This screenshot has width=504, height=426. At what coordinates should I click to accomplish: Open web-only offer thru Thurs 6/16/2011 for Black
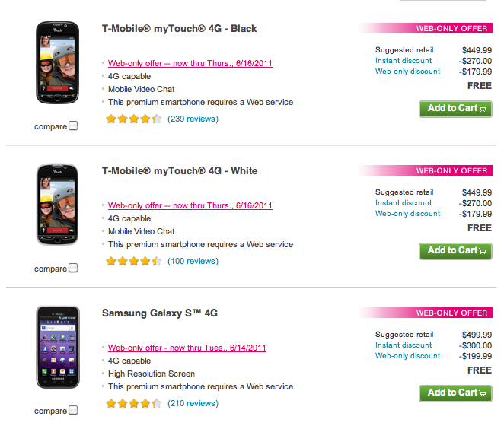click(190, 63)
